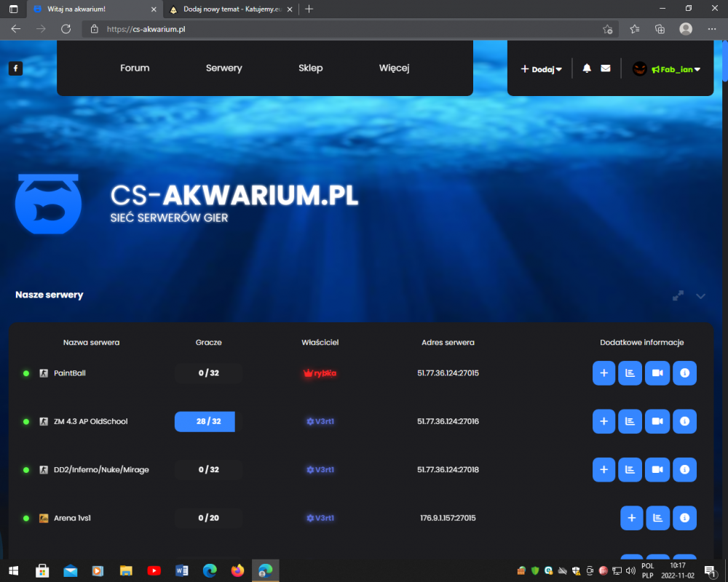The image size is (728, 582).
Task: Open browser Favorites list icon
Action: pos(635,29)
